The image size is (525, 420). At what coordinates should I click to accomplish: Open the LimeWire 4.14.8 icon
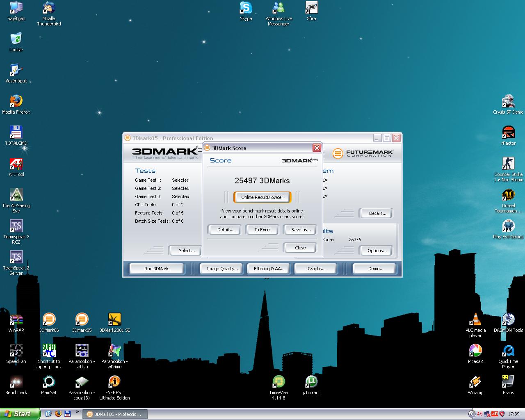coord(278,388)
